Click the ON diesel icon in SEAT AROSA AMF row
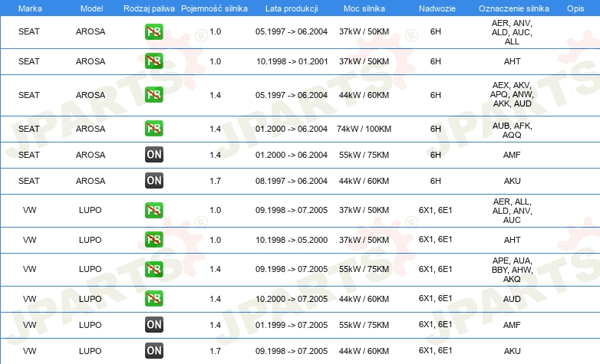 pyautogui.click(x=154, y=155)
